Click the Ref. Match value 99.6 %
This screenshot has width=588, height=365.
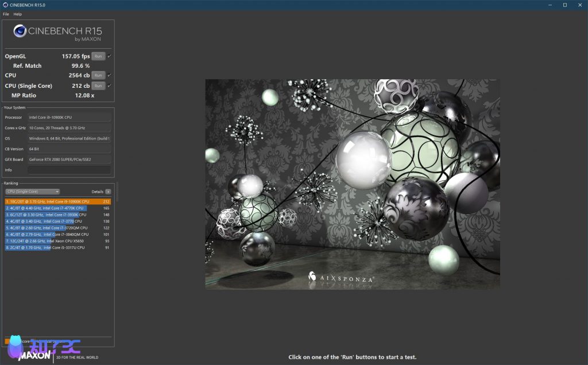[x=80, y=66]
